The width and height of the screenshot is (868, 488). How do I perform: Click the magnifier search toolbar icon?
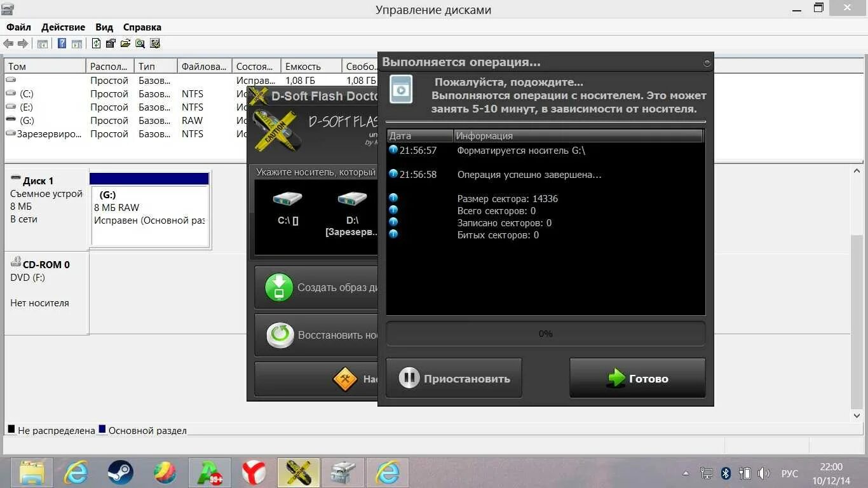click(140, 43)
